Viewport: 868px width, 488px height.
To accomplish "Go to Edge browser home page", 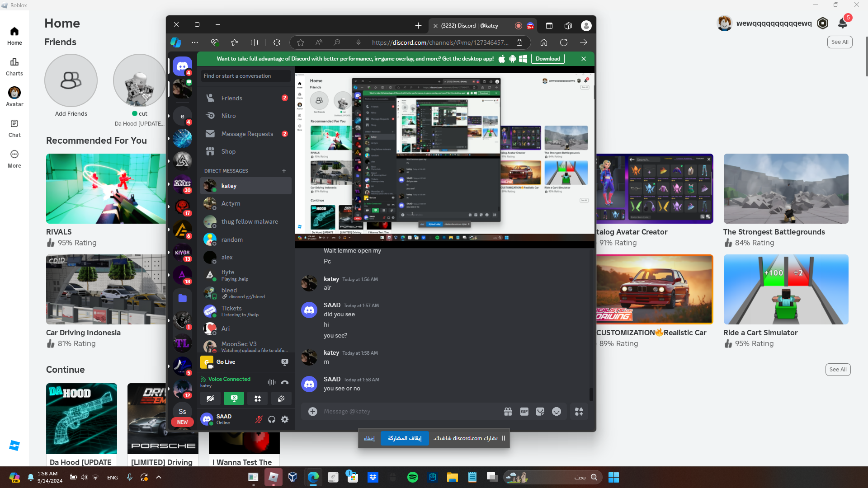I will tap(544, 42).
